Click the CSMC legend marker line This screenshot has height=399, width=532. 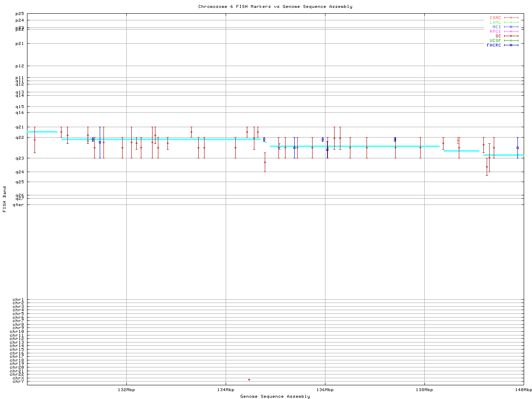pos(511,18)
